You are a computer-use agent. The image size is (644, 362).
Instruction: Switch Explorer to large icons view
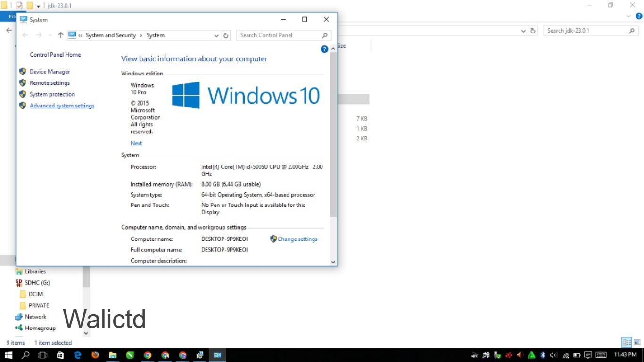coord(637,343)
